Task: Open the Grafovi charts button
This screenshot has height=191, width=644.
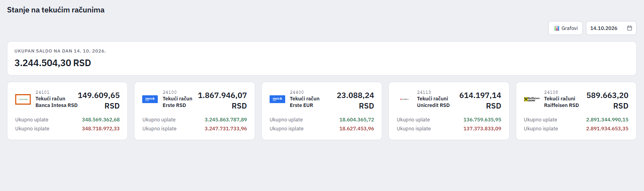Action: coord(565,28)
